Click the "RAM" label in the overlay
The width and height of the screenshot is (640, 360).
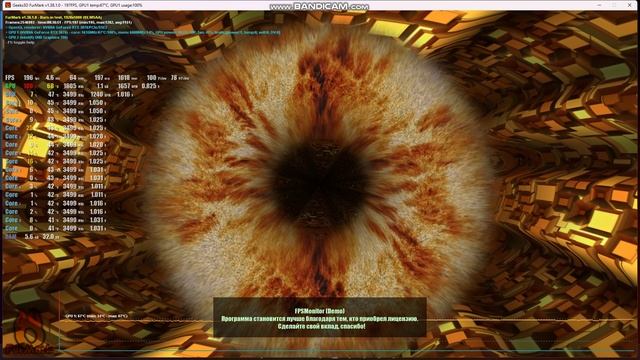tap(11, 237)
